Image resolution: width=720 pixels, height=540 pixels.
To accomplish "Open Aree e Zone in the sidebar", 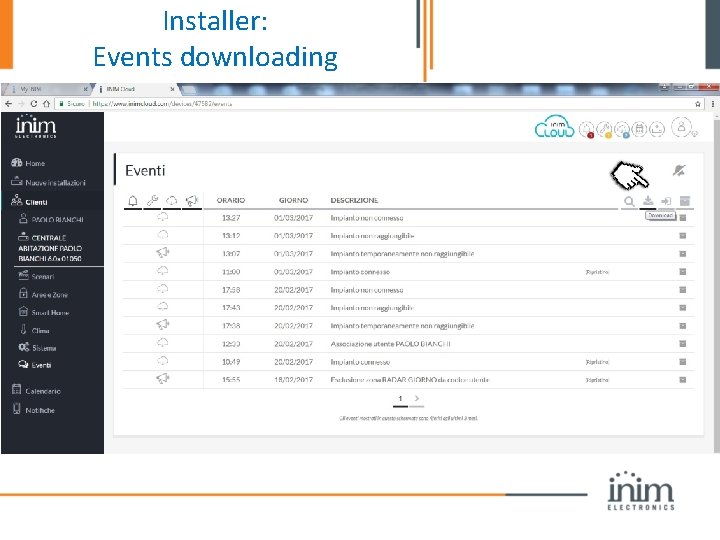I will click(x=43, y=294).
